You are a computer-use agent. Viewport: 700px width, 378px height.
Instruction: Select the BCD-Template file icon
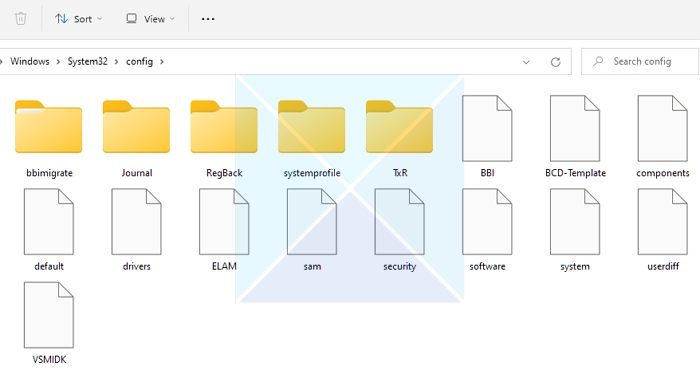click(575, 128)
